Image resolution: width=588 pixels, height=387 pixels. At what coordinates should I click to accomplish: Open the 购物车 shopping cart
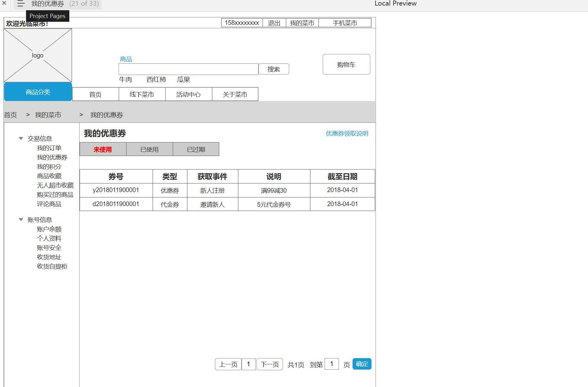coord(346,65)
